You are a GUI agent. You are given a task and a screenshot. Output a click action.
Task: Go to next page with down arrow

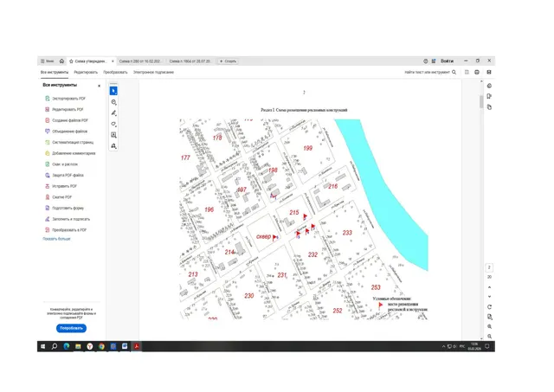point(489,297)
